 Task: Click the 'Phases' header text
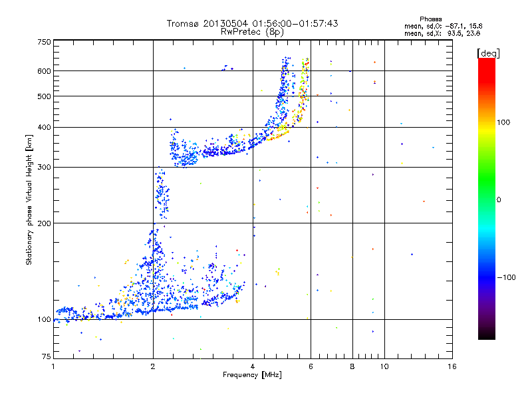430,19
